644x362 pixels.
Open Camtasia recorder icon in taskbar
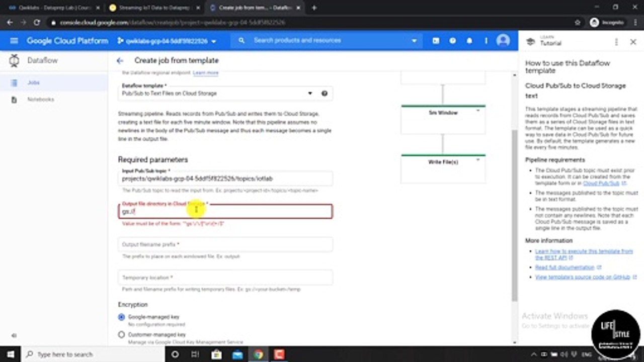[x=279, y=354]
